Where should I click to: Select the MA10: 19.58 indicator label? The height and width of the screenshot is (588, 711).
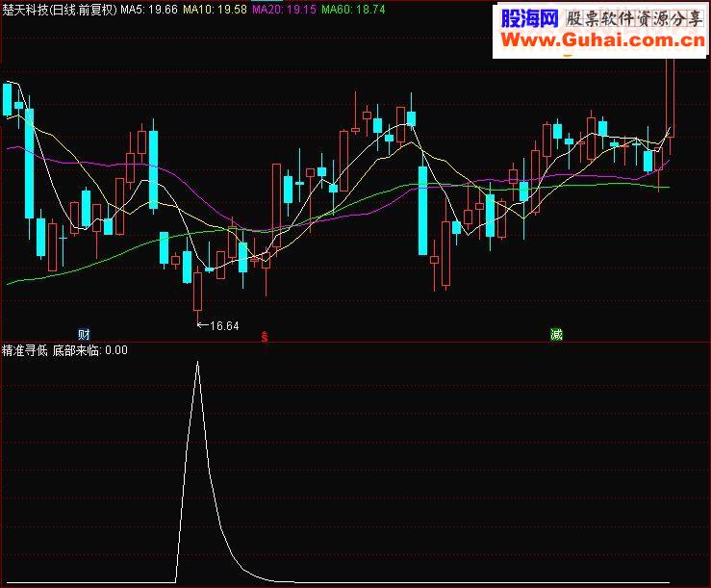pyautogui.click(x=215, y=10)
